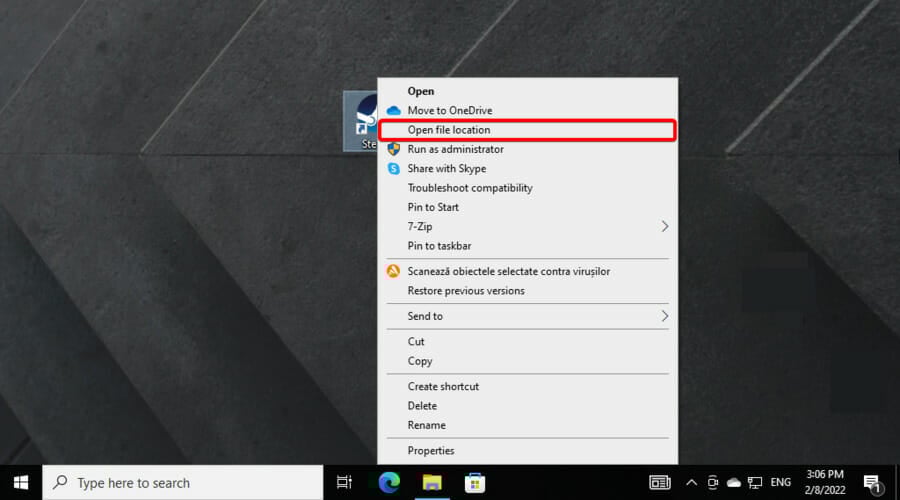Select Run as administrator
Screen dimensions: 900x500
coord(455,149)
